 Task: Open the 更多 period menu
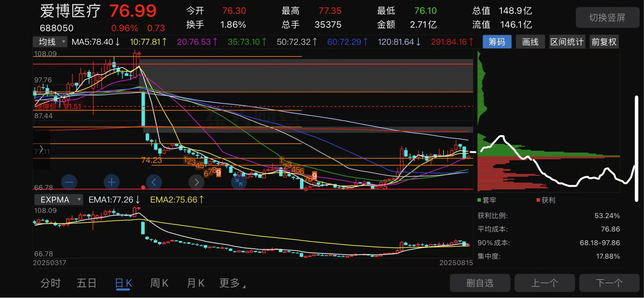point(232,283)
